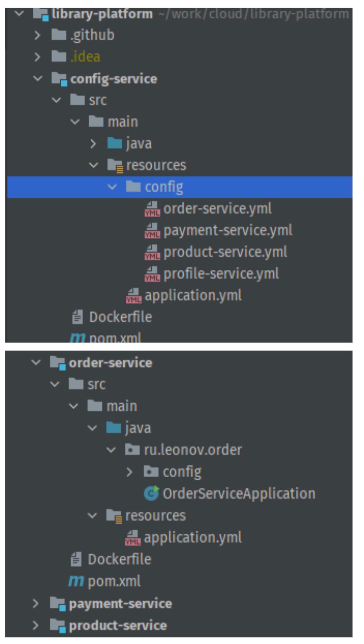Click the product-service module folder icon
Viewport: 364px width, 644px height.
point(58,626)
